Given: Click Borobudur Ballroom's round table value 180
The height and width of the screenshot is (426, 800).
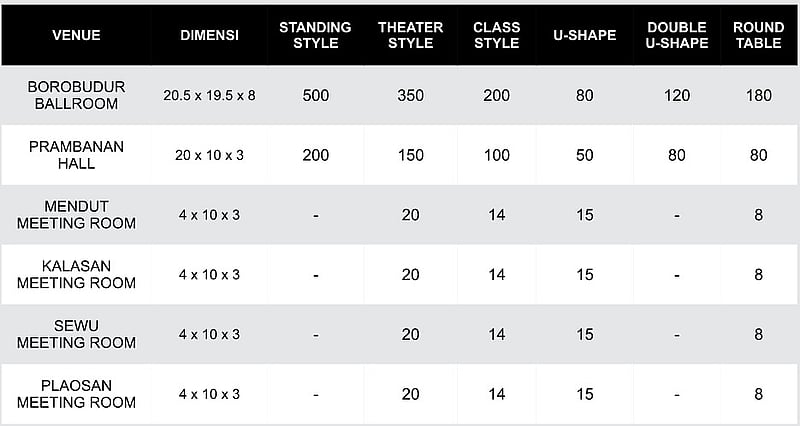Looking at the screenshot, I should point(758,96).
